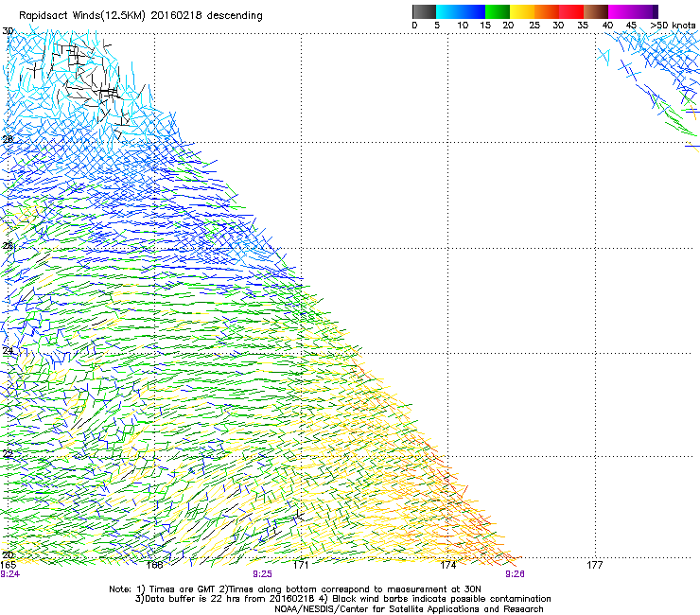Click the latitude label '22'

8,454
